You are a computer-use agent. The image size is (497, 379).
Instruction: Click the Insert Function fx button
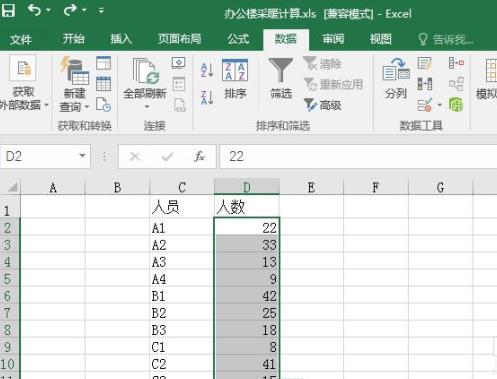[199, 156]
